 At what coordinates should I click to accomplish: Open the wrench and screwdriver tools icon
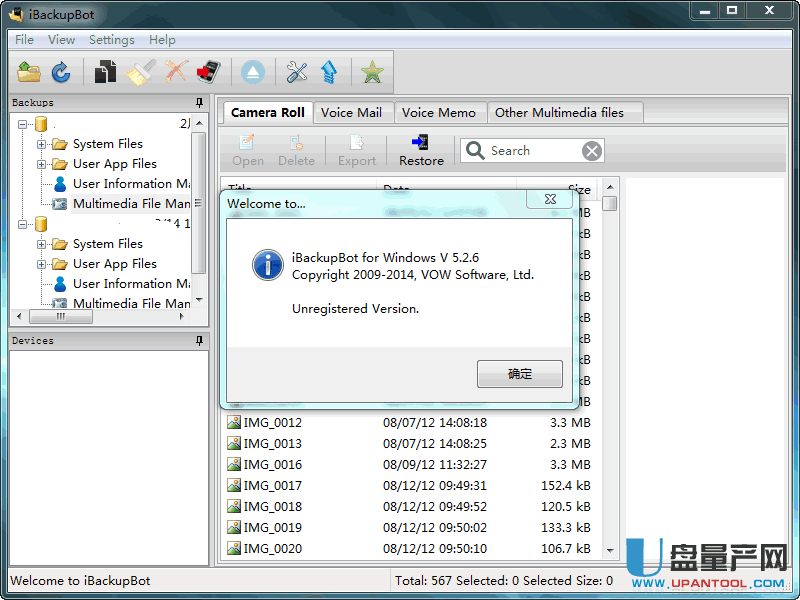(296, 72)
